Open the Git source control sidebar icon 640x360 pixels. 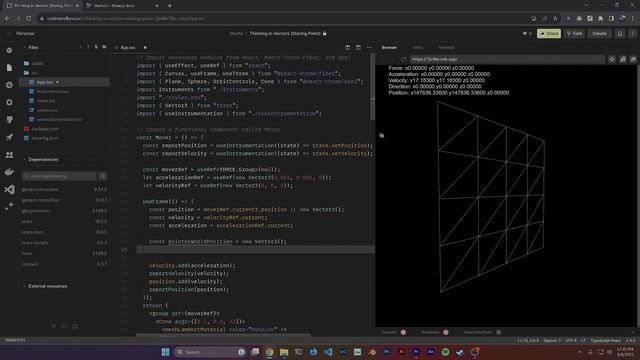9,120
